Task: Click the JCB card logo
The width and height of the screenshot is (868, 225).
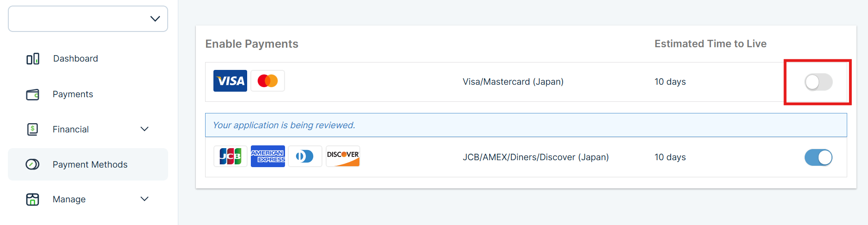Action: click(230, 156)
